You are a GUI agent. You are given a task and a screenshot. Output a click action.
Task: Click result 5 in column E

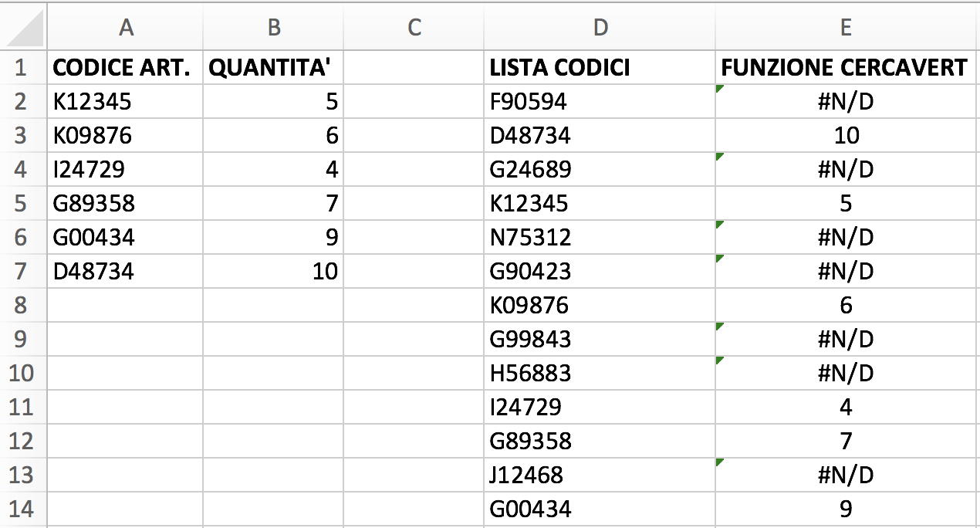click(x=847, y=204)
